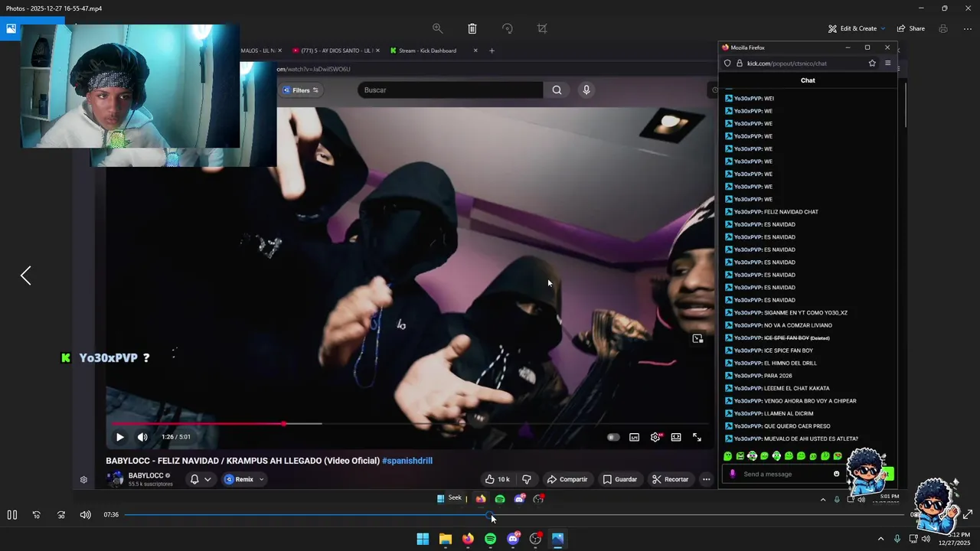Click the purple microphone icon in chat input
The image size is (980, 551).
coord(733,474)
